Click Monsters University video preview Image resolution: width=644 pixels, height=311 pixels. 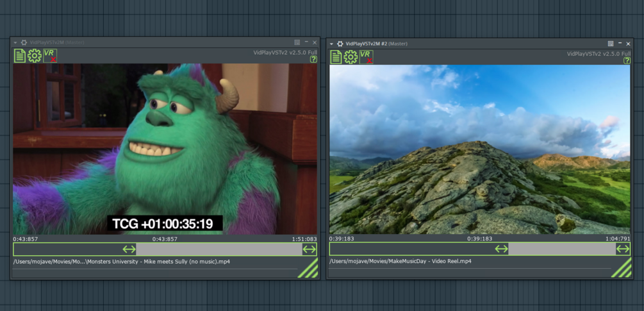click(165, 149)
